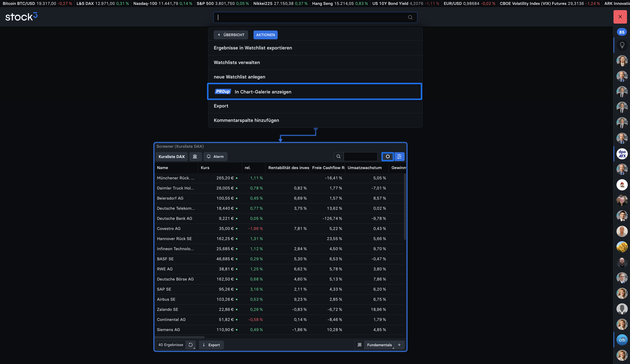Sort by the rel. column header
This screenshot has height=364, width=630.
[254, 168]
